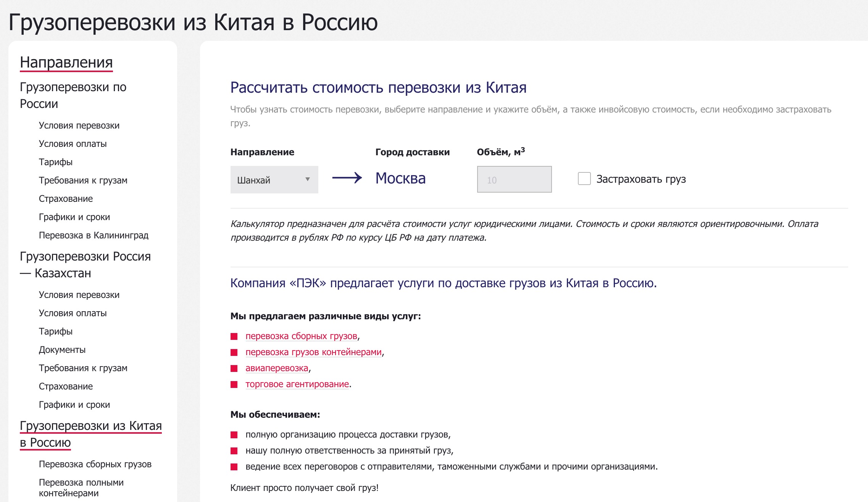Click the Объём м³ input field

tap(514, 179)
